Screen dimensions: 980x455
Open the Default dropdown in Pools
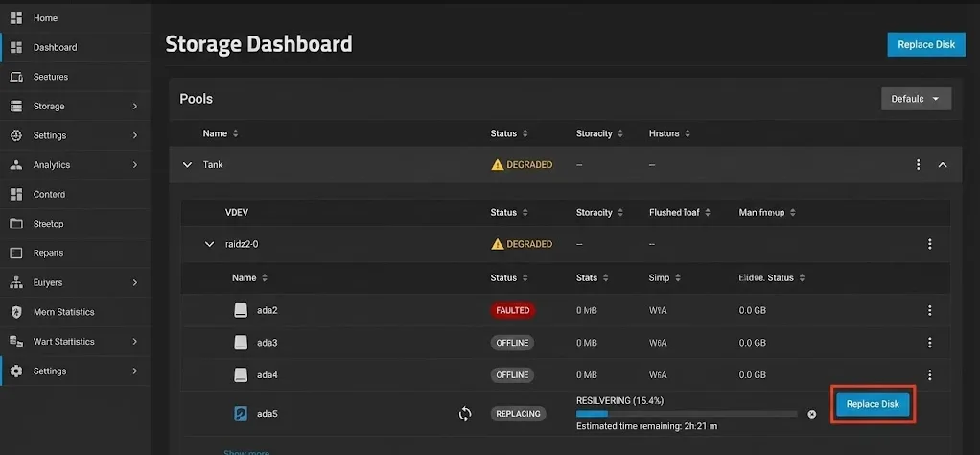[916, 99]
